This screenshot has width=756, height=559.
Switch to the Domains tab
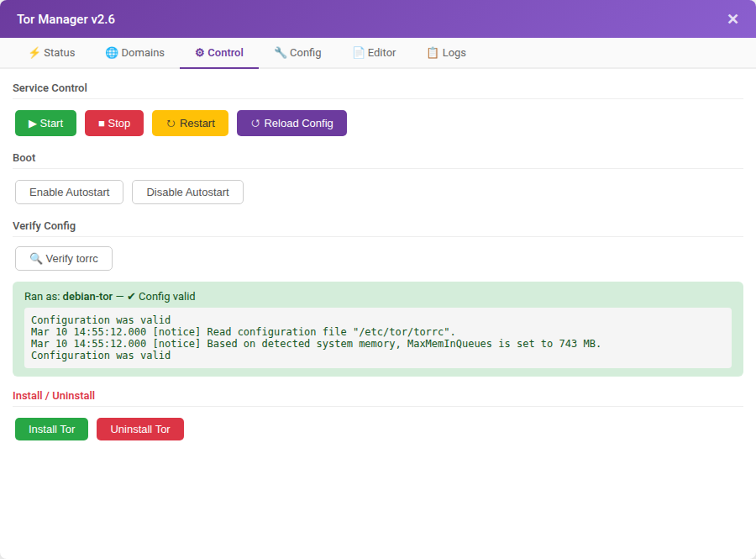coord(135,53)
